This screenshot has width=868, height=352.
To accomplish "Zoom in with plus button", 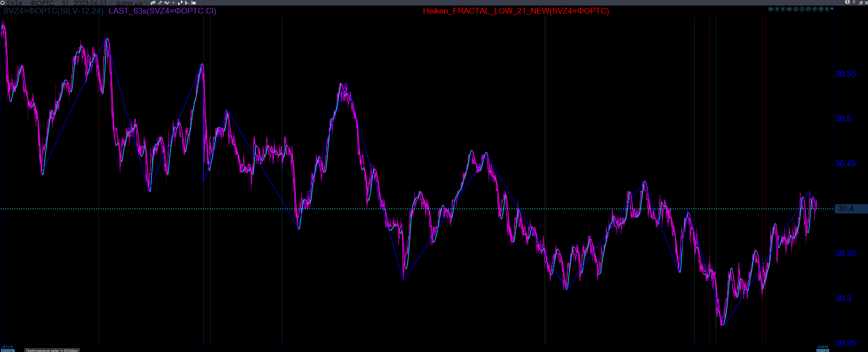I will click(x=796, y=9).
